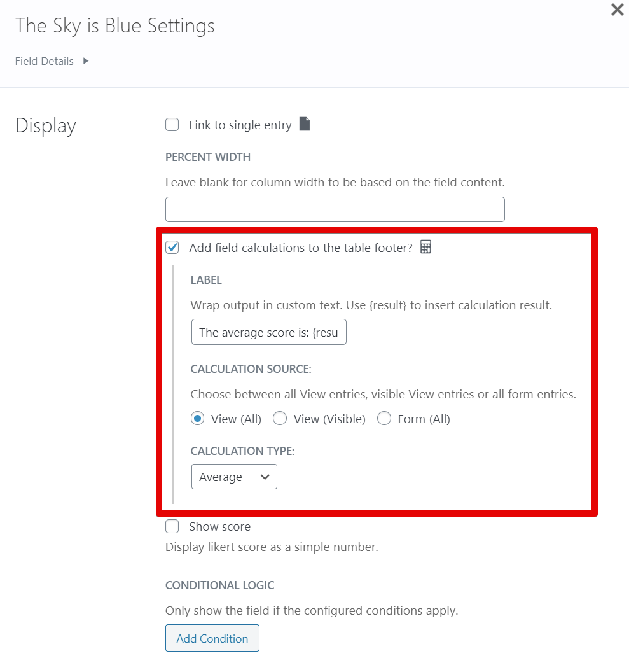
Task: Click the Display section heading
Action: pyautogui.click(x=46, y=126)
